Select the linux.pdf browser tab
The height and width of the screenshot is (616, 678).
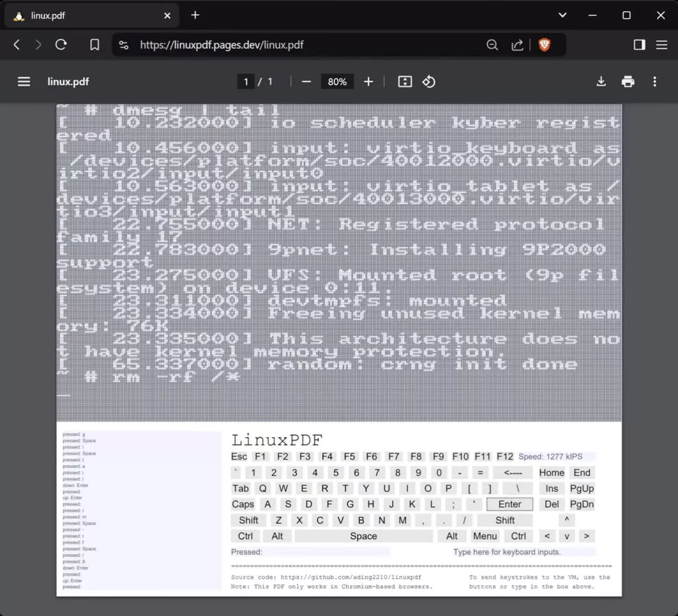pos(92,16)
